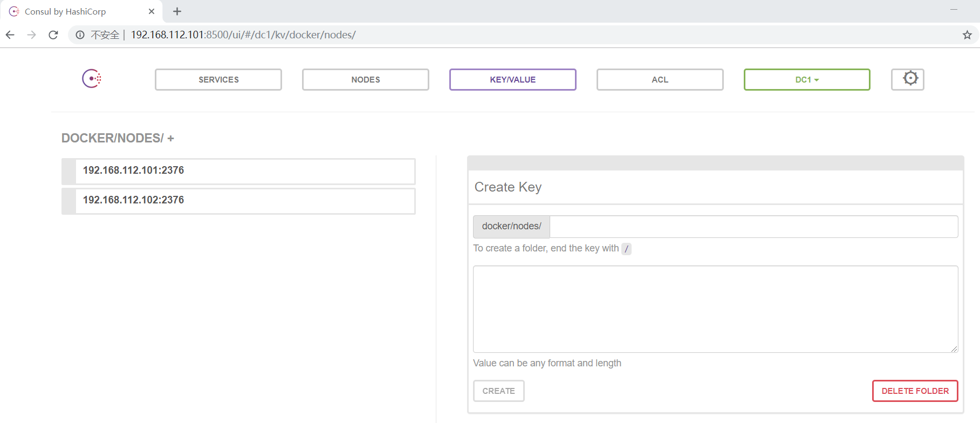Open key 192.168.112.102:2376

pos(238,201)
